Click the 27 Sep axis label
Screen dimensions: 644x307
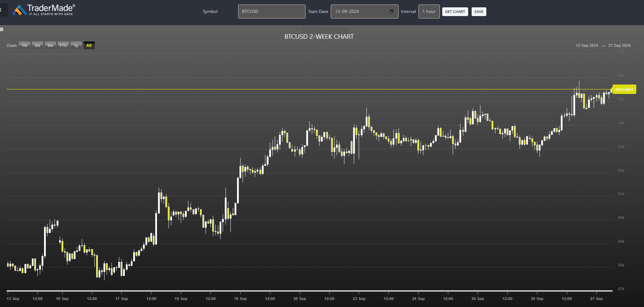click(596, 299)
